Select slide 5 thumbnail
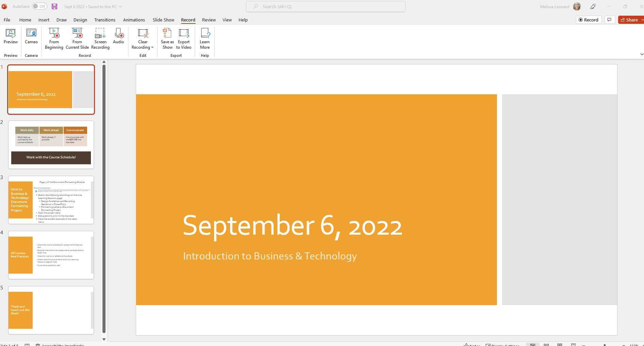Image resolution: width=644 pixels, height=346 pixels. (50, 310)
